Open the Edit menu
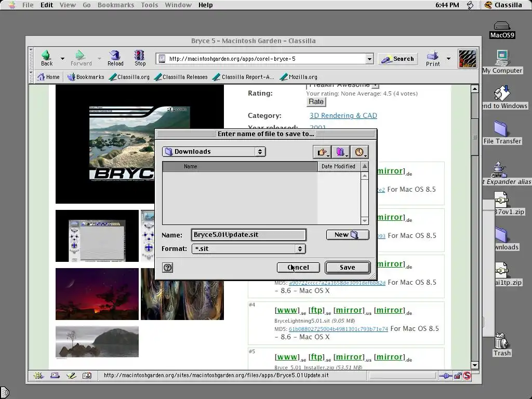Screen dimensions: 532x399 [47, 5]
